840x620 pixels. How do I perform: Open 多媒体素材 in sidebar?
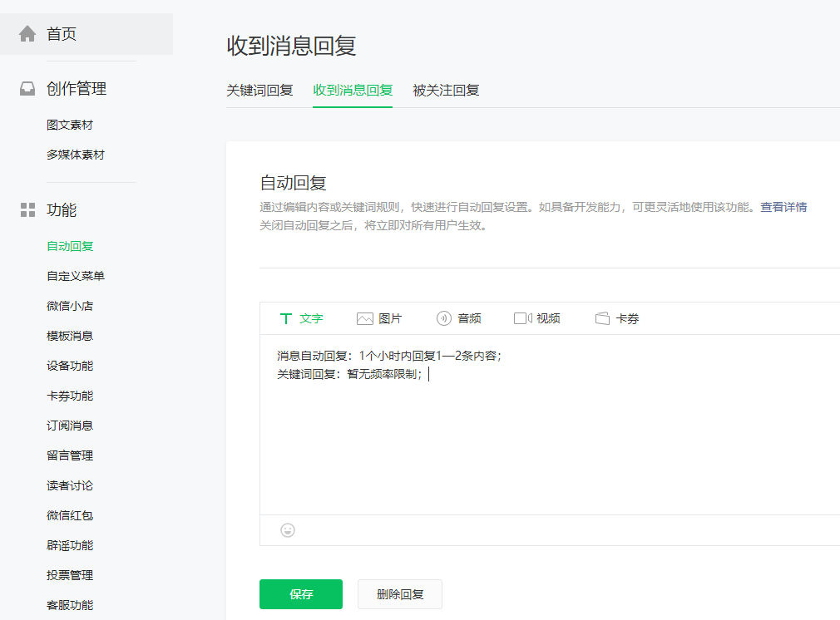tap(76, 155)
